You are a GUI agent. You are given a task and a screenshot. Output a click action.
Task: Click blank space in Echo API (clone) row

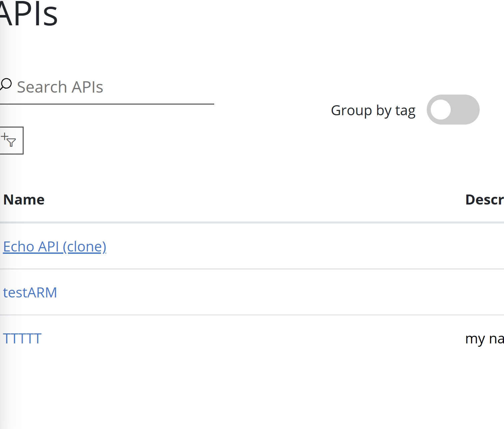[266, 247]
